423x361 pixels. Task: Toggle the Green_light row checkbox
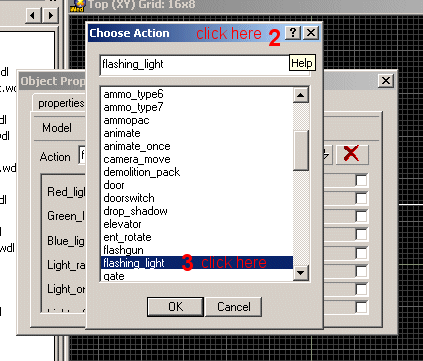coord(361,198)
